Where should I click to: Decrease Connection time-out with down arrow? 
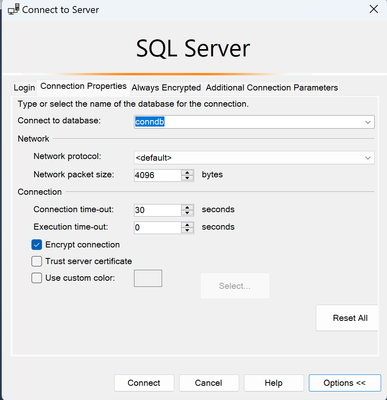tap(187, 213)
